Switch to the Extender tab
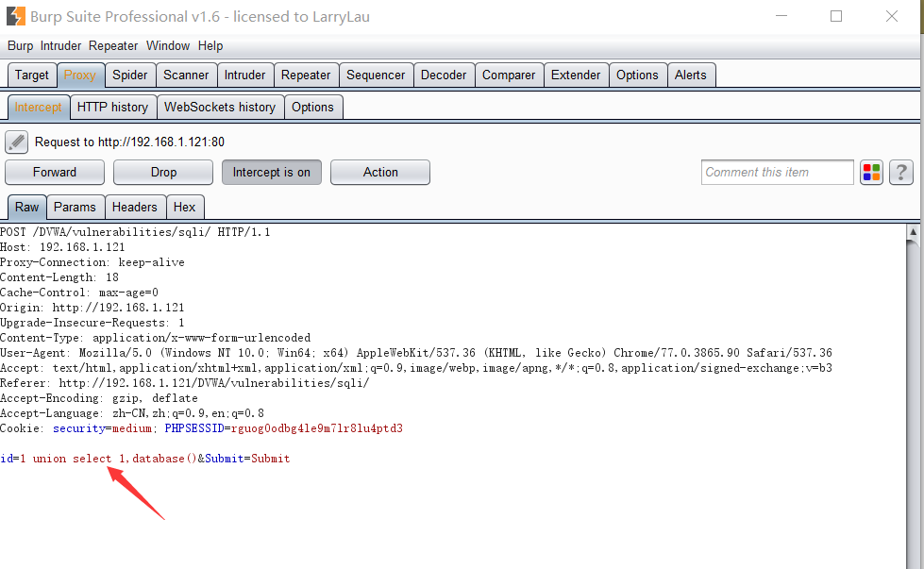 tap(576, 75)
